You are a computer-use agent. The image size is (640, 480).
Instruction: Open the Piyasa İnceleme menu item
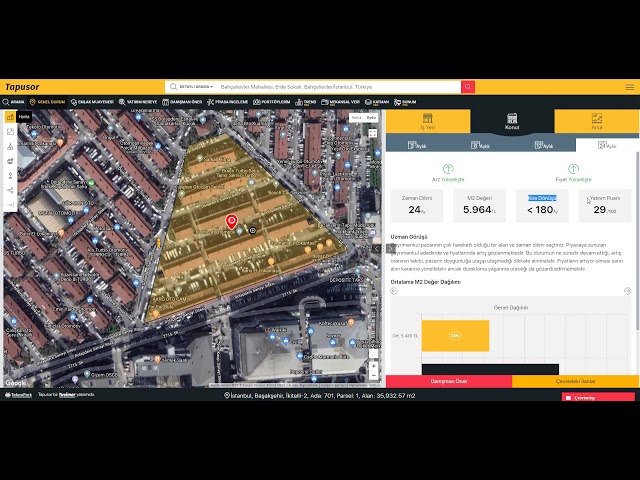[x=227, y=102]
